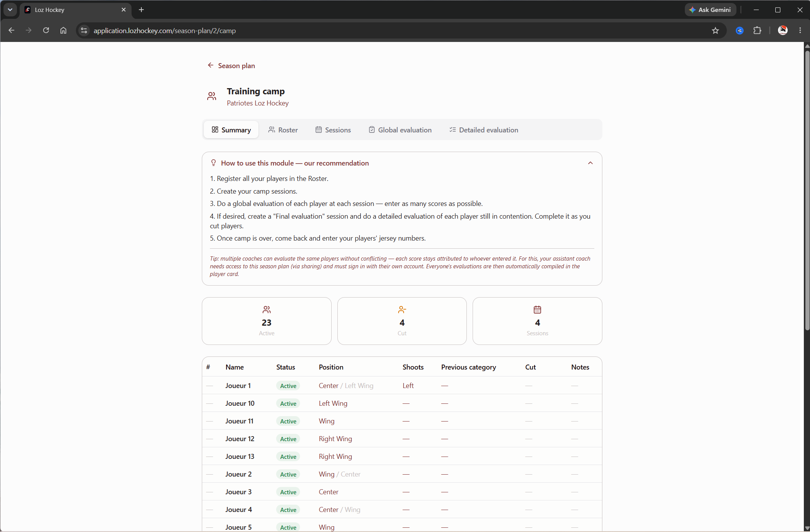Click the Training camp people icon
The image size is (810, 532).
pyautogui.click(x=212, y=96)
